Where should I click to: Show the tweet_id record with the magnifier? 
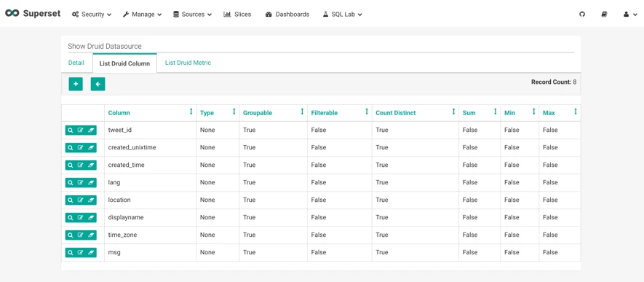click(x=71, y=130)
